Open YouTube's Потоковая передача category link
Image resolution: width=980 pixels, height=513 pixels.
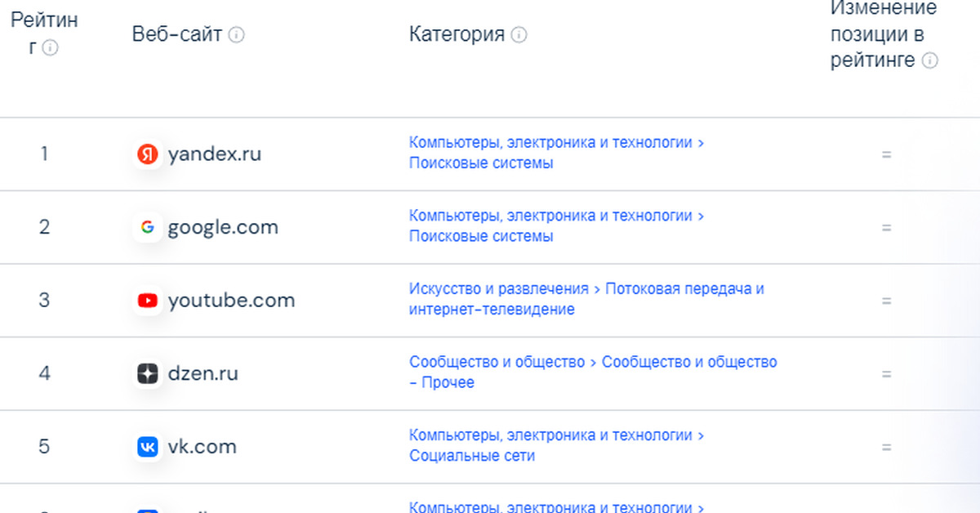pos(684,289)
